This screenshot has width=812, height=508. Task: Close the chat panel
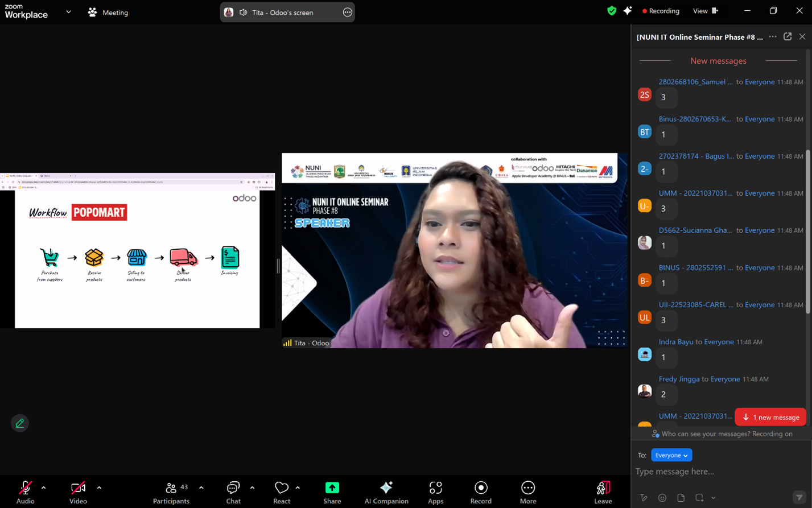click(802, 36)
